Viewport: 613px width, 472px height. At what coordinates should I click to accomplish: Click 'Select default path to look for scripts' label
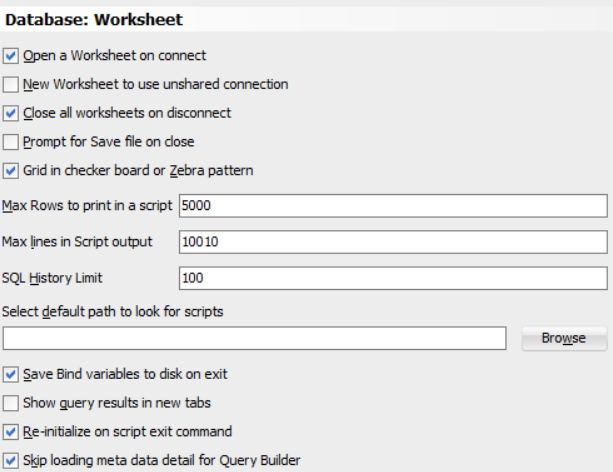pos(112,311)
